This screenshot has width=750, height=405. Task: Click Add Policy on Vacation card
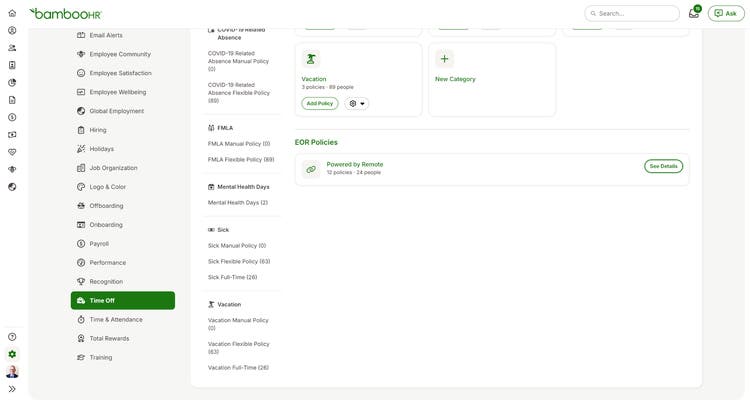click(320, 103)
